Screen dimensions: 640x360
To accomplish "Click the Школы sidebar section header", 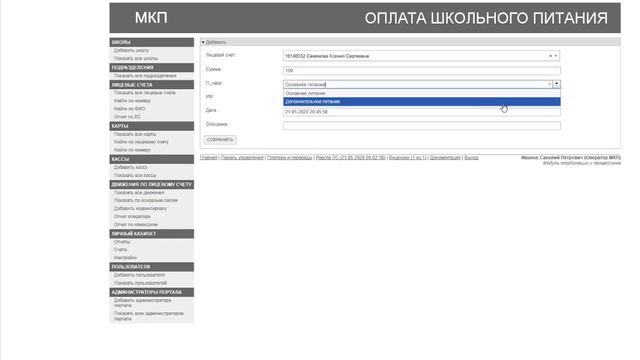I will pyautogui.click(x=151, y=42).
